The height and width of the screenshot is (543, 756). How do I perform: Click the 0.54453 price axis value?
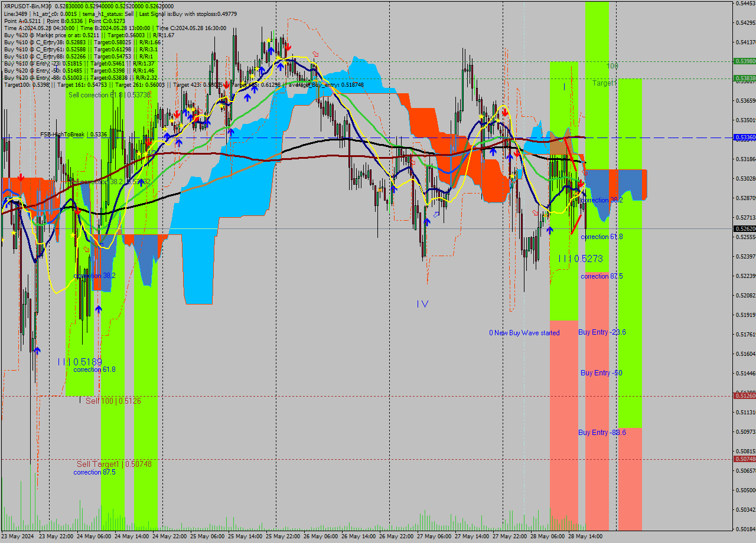746,4
